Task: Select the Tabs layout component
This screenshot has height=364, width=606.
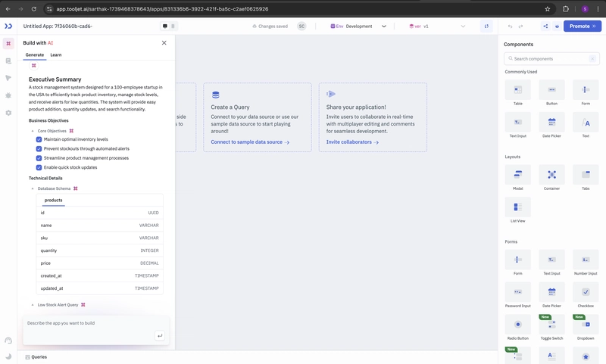Action: tap(586, 178)
